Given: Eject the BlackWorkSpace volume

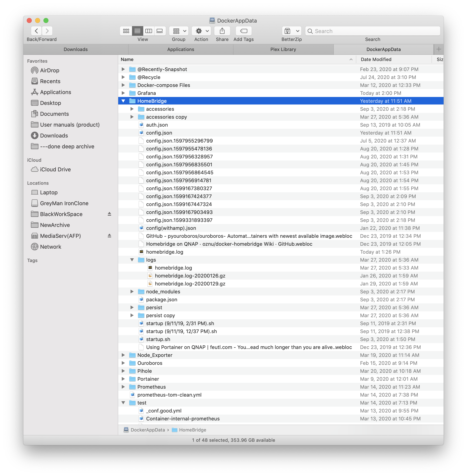Looking at the screenshot, I should point(110,214).
